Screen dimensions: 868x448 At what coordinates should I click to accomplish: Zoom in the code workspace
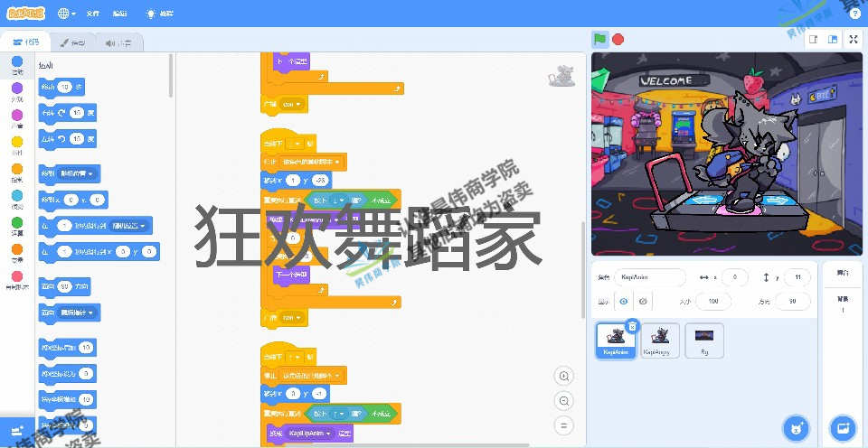563,376
